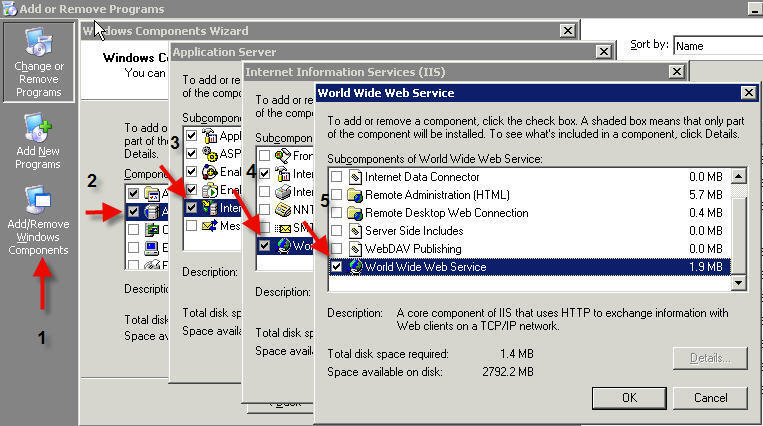Click the 0.4 MB size value
The width and height of the screenshot is (763, 426).
tap(706, 213)
